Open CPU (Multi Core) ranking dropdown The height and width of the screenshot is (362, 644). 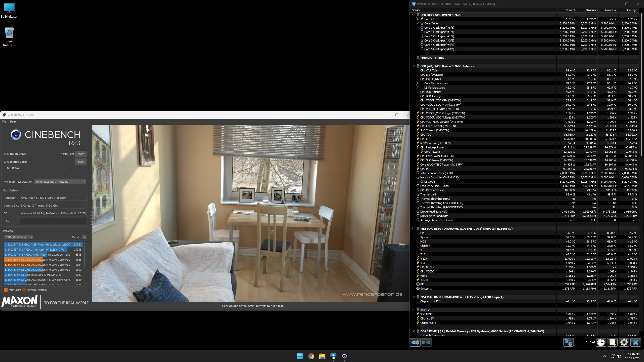coord(19,237)
